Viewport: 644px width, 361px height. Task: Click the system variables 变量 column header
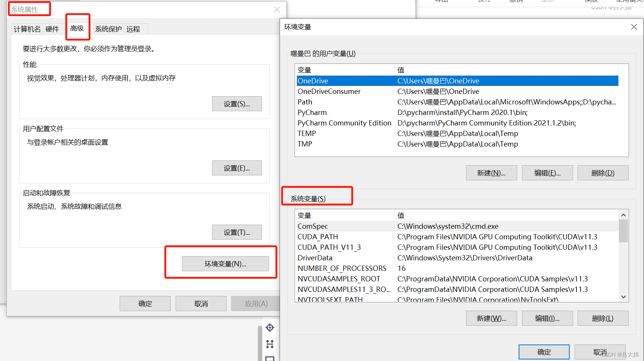pos(345,215)
